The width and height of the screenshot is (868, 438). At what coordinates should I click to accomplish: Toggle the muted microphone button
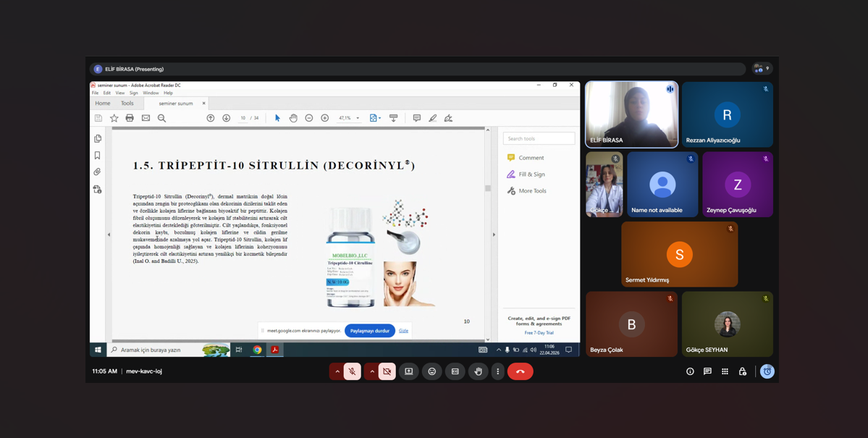coord(353,371)
